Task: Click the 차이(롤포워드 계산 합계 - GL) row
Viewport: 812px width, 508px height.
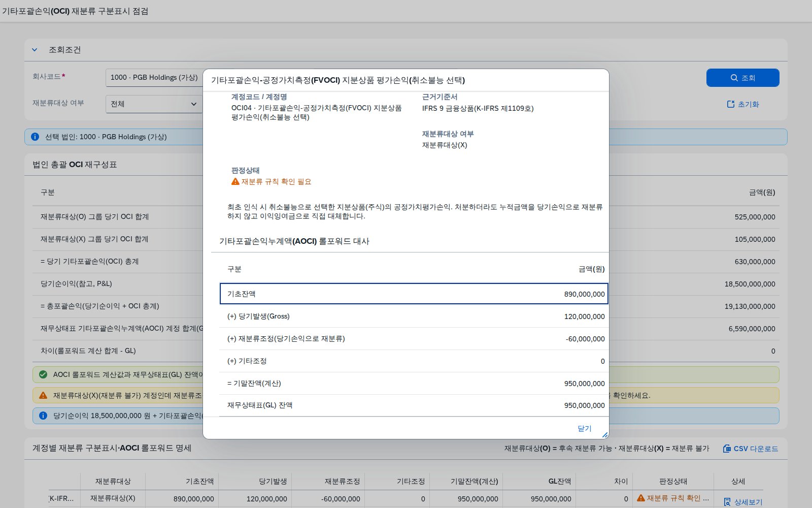Action: tap(405, 351)
